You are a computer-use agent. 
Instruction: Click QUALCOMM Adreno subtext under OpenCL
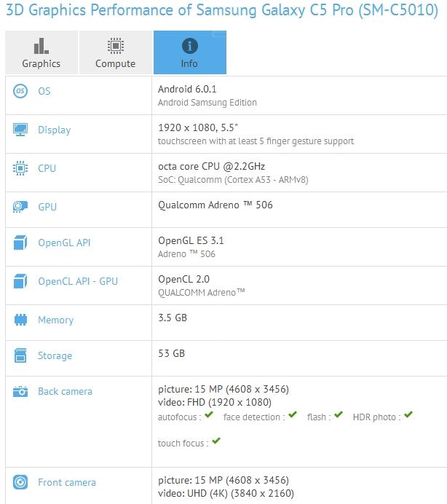202,293
